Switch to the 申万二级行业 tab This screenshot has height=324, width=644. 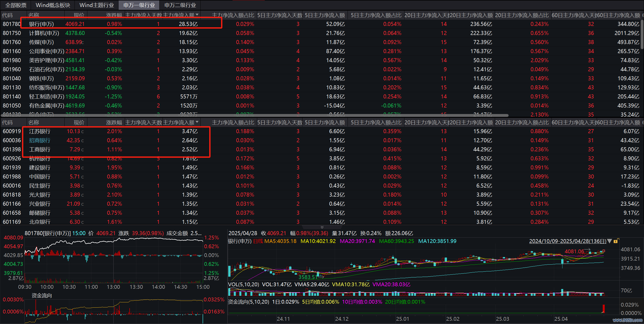click(180, 5)
